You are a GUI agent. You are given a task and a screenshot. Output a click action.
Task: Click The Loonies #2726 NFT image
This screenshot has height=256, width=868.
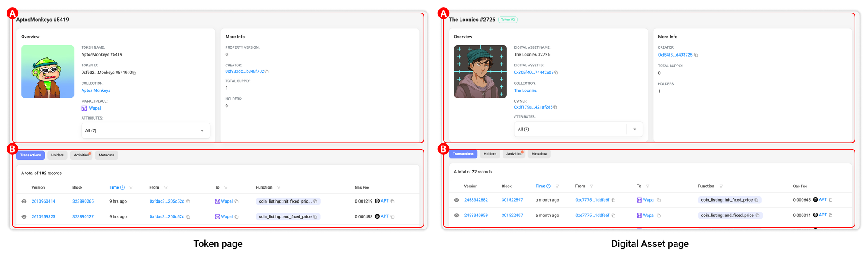(480, 72)
